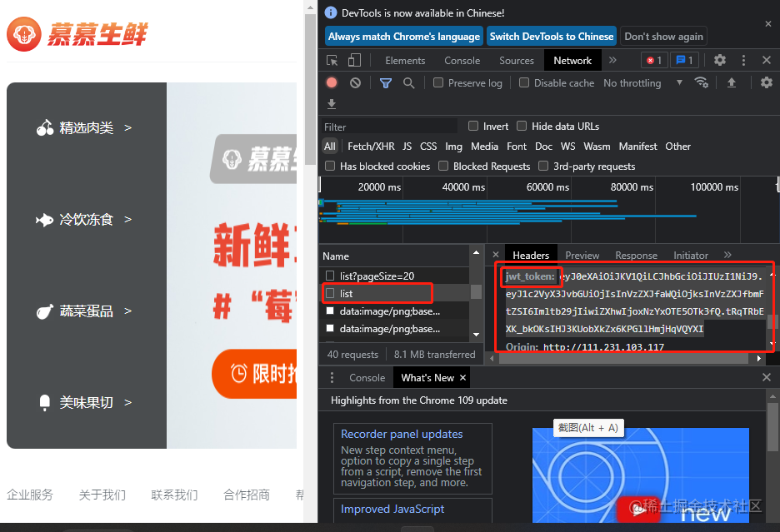Image resolution: width=780 pixels, height=532 pixels.
Task: Close the DevTools panel
Action: pyautogui.click(x=767, y=60)
